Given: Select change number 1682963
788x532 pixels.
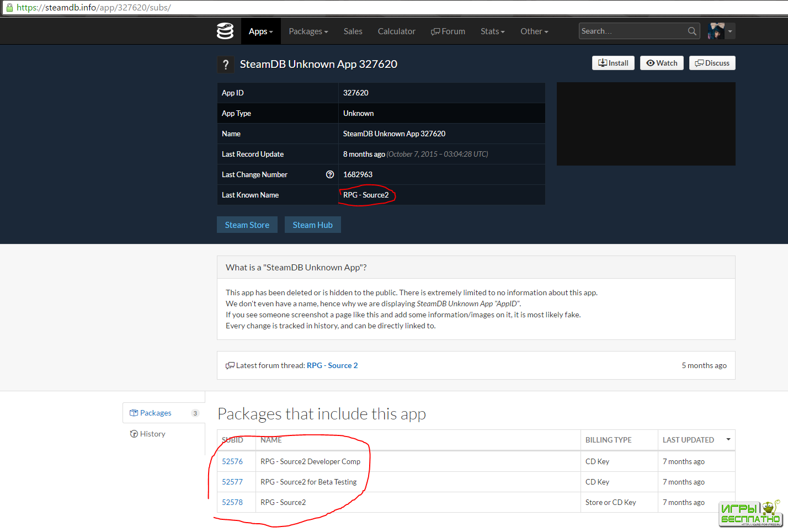Looking at the screenshot, I should [x=358, y=174].
